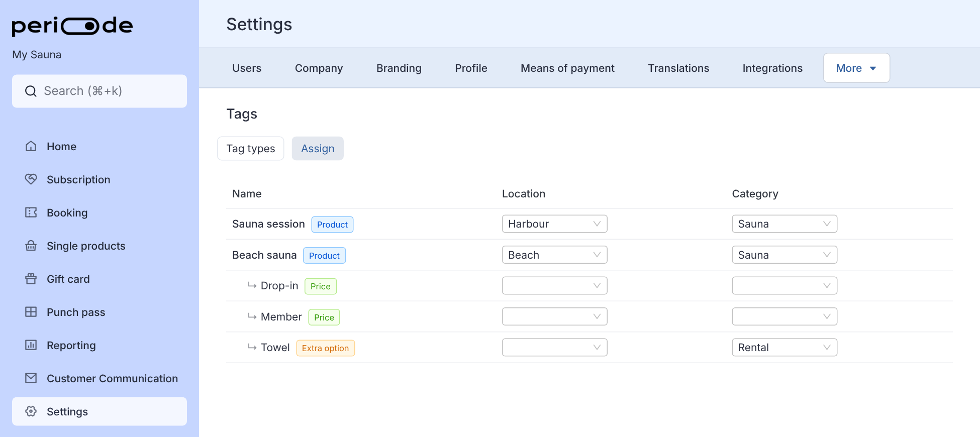This screenshot has height=437, width=980.
Task: Open Location dropdown for Sauna session
Action: (554, 224)
